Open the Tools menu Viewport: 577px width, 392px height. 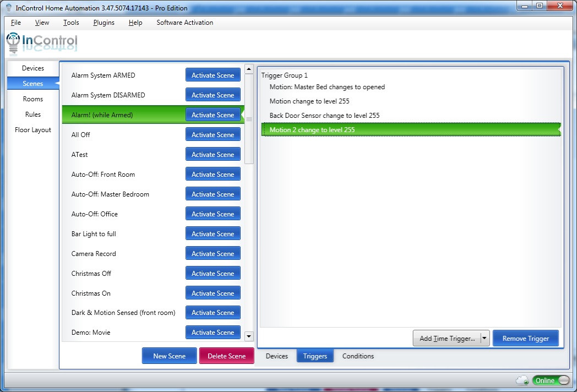tap(71, 23)
